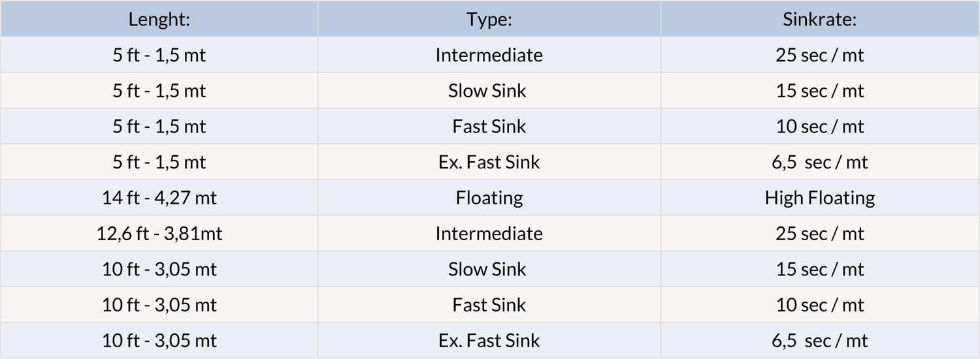Select Slow Sink type in the 5 ft row
The height and width of the screenshot is (359, 980).
(487, 91)
